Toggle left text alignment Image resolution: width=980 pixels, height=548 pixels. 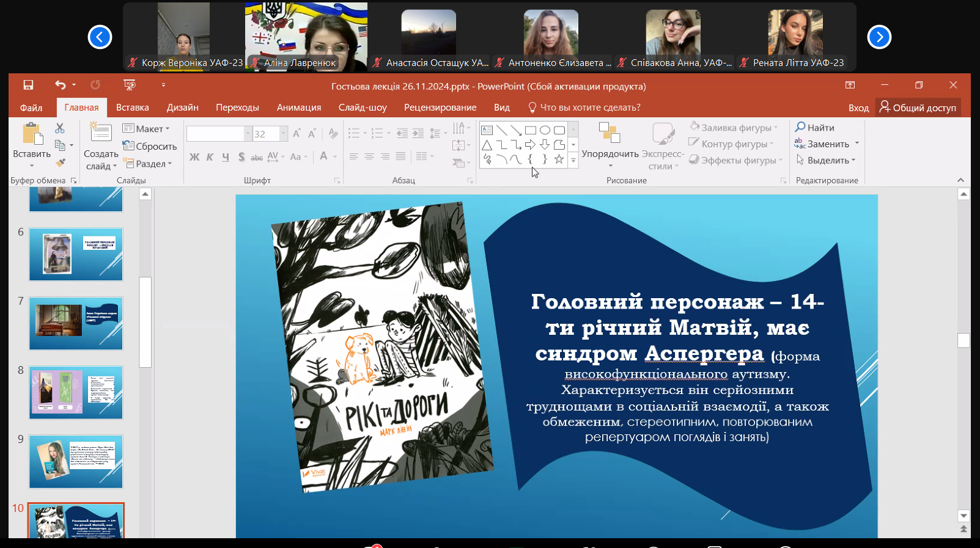tap(353, 157)
